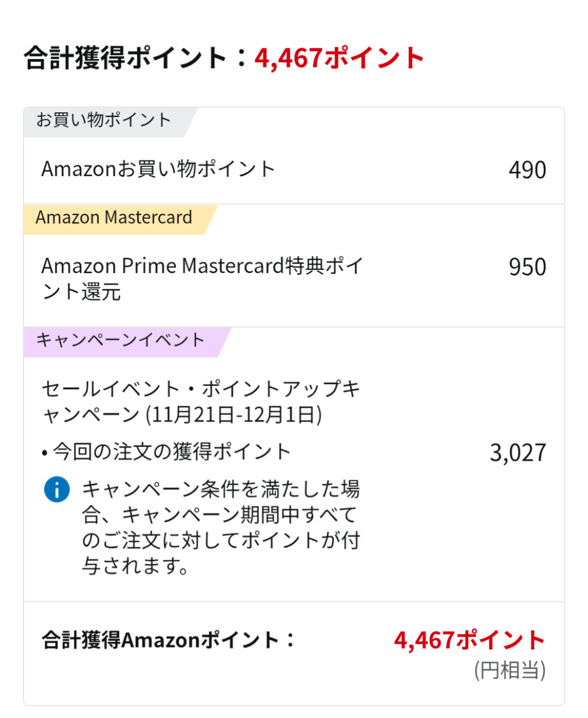Click the Amazon Prime Mastercard特典ポイント還元 label

pos(202,278)
